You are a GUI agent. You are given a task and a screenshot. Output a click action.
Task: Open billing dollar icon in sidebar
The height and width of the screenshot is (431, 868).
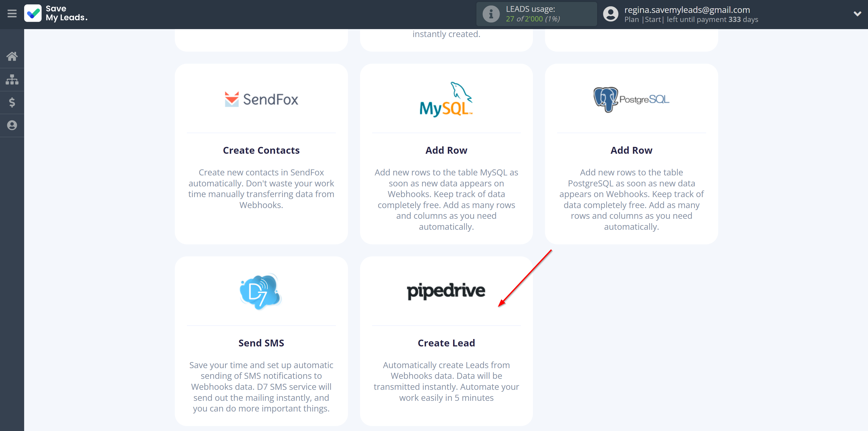click(12, 102)
